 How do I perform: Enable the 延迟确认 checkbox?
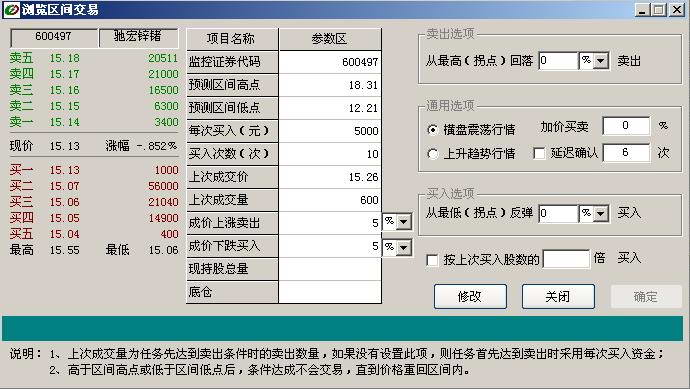coord(539,153)
